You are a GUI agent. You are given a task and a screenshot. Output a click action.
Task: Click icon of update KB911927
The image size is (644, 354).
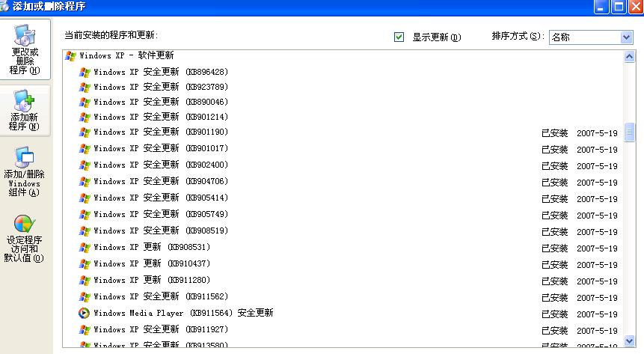[85, 329]
